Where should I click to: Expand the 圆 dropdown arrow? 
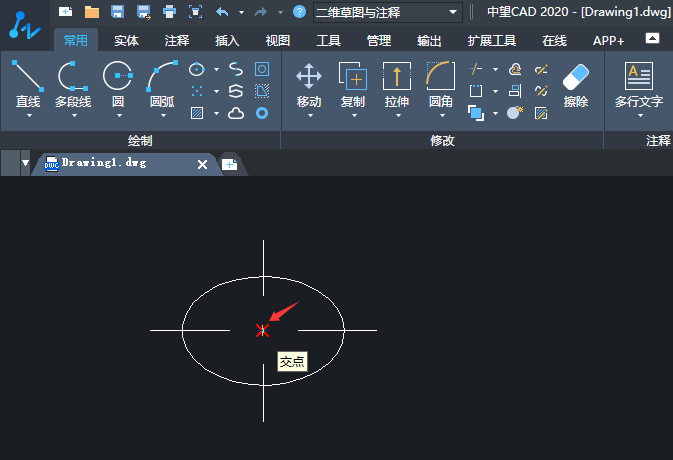tap(119, 116)
